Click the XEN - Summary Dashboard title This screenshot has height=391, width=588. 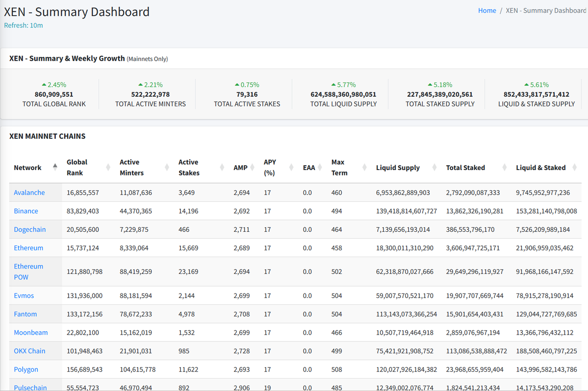[x=77, y=12]
